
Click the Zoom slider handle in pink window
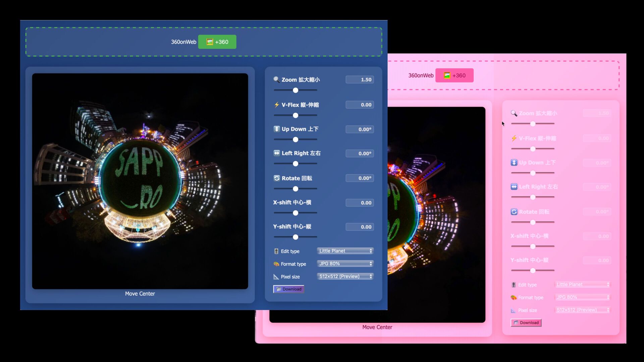[533, 124]
